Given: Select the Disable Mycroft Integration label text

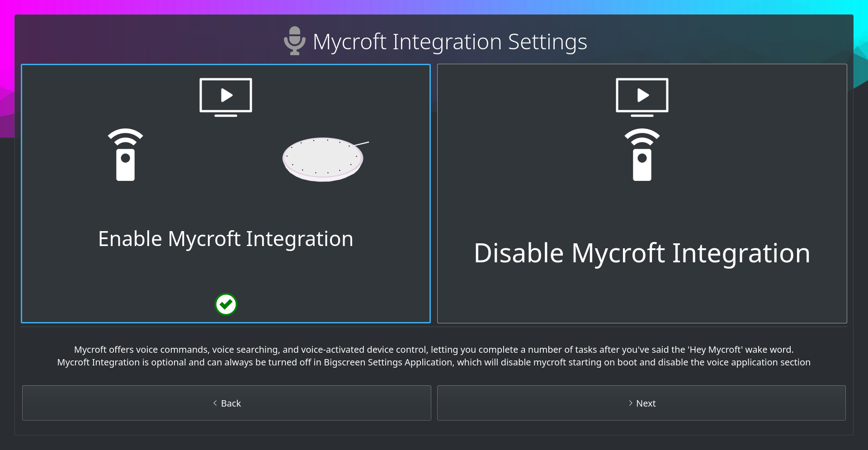Looking at the screenshot, I should (x=642, y=253).
